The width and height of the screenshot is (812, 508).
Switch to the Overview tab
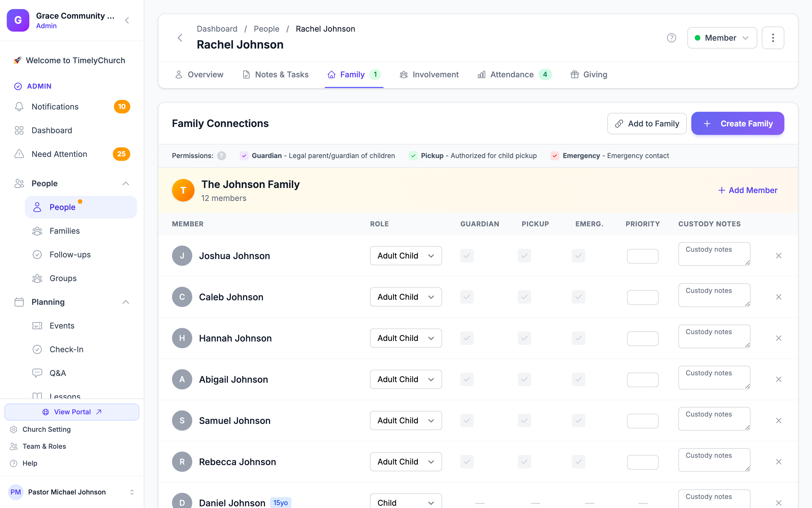coord(199,75)
